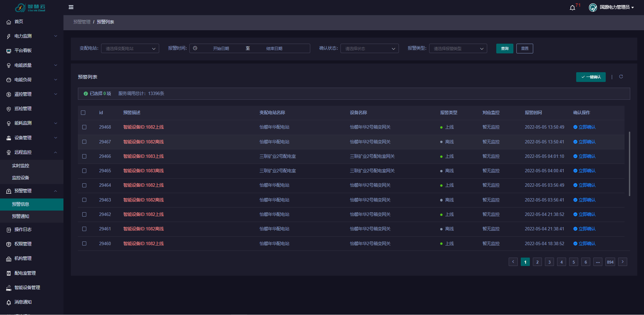Viewport: 644px width, 315px height.
Task: Click the 操作日志 log icon
Action: (9, 230)
